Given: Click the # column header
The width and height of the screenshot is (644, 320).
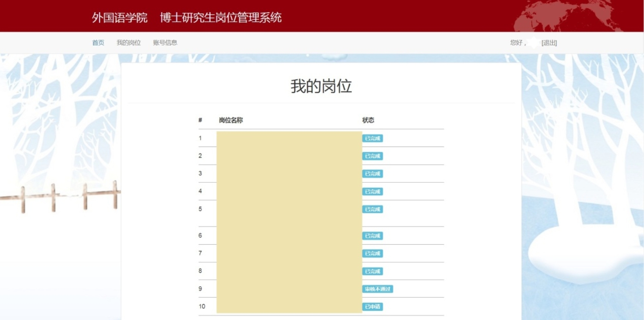Looking at the screenshot, I should 200,120.
